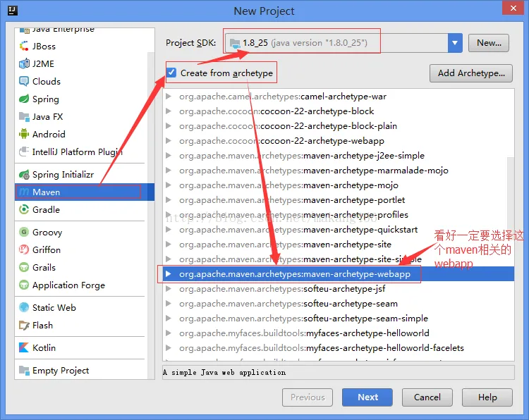The height and width of the screenshot is (420, 529).
Task: Click the Spring Initializr icon
Action: 24,175
